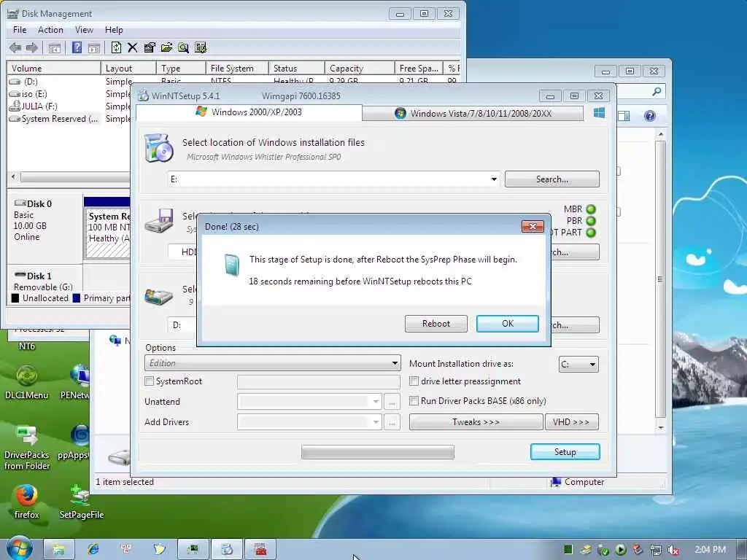This screenshot has width=747, height=560.
Task: Click the Back arrow in Disk Management toolbar
Action: [x=15, y=47]
